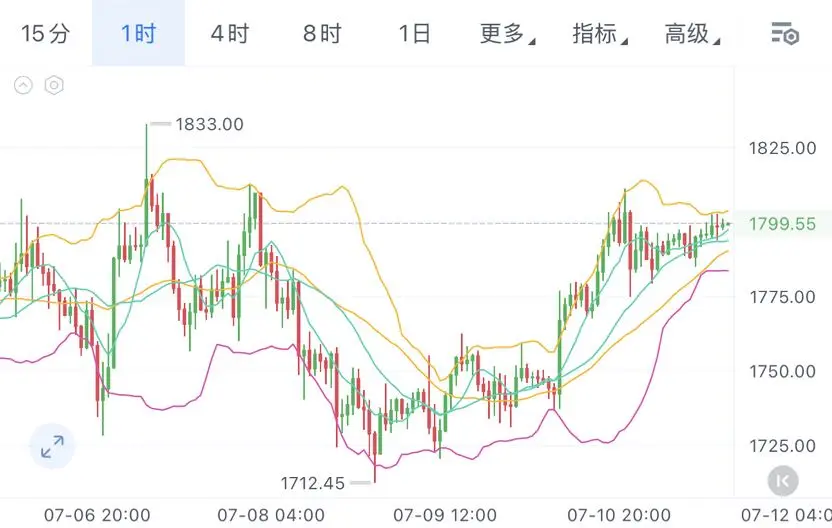Switch chart to 4时 interval
This screenshot has height=528, width=832.
230,33
